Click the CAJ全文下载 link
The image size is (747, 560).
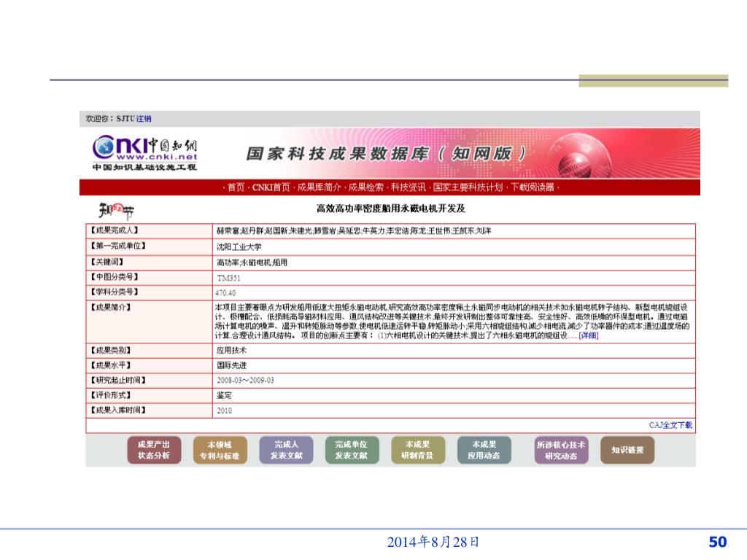coord(670,425)
